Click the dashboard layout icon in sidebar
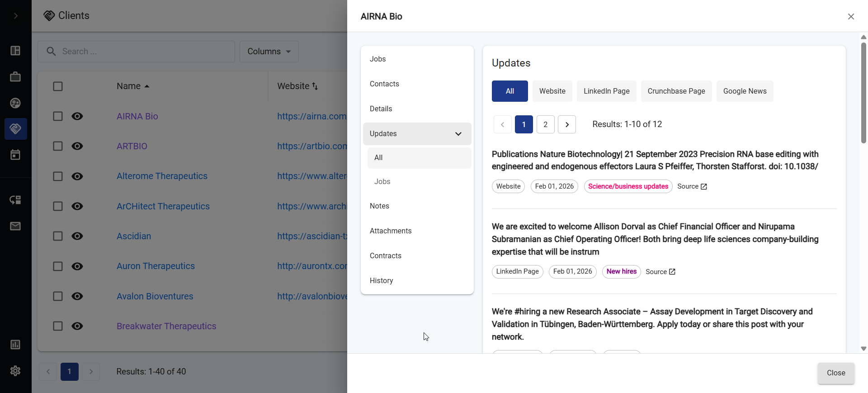Image resolution: width=868 pixels, height=393 pixels. tap(15, 51)
